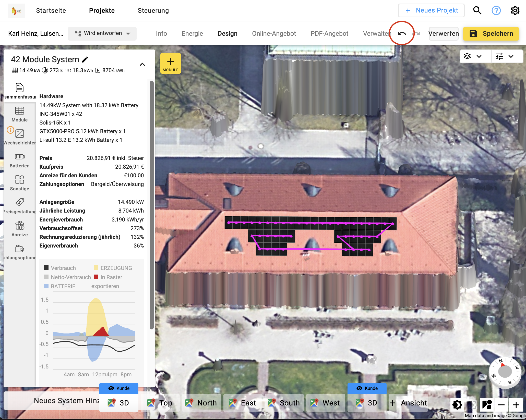Image resolution: width=526 pixels, height=420 pixels.
Task: Open the Zahlungsoptionen sidebar section
Action: pos(20,252)
